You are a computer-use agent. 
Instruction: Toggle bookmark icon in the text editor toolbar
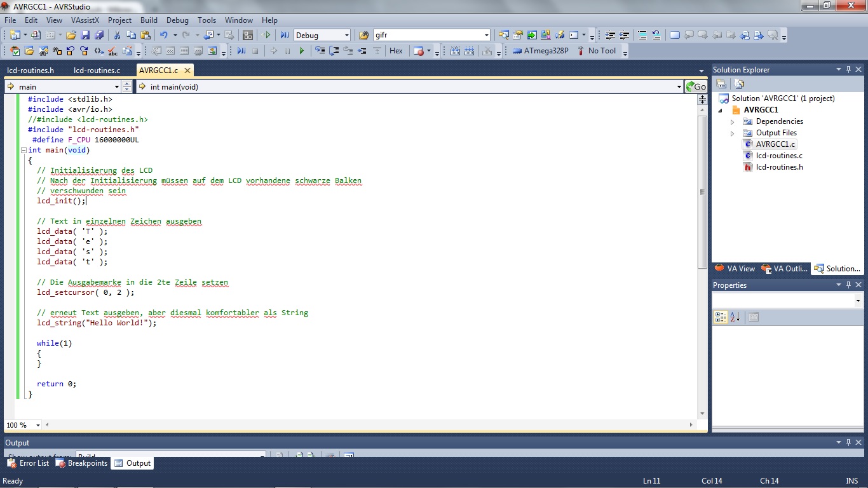[x=675, y=36]
